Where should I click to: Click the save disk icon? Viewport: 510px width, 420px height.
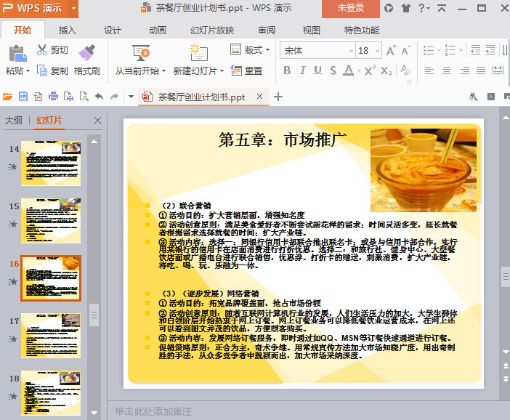click(x=23, y=97)
